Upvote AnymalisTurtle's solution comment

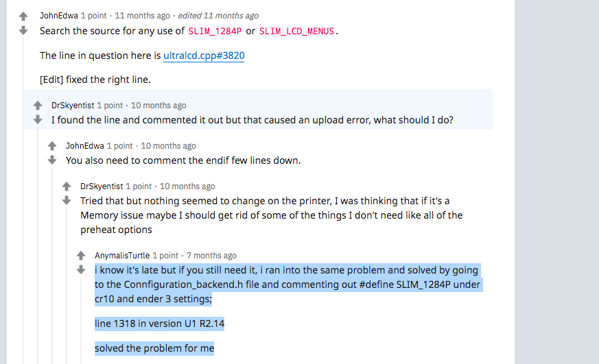click(81, 256)
